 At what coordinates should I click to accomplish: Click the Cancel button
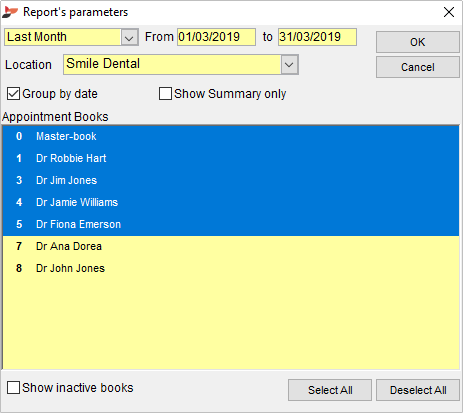[x=418, y=67]
